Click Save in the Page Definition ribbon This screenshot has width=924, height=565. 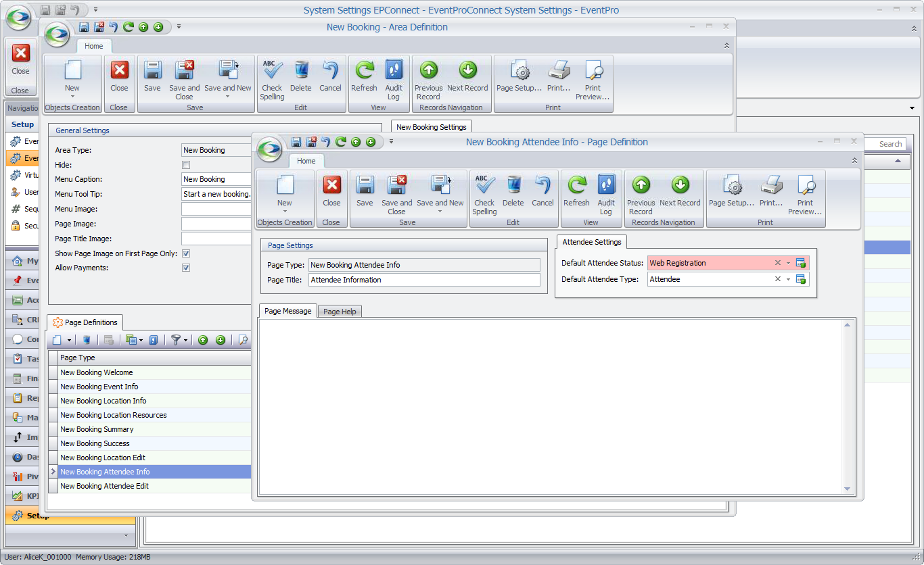tap(365, 192)
